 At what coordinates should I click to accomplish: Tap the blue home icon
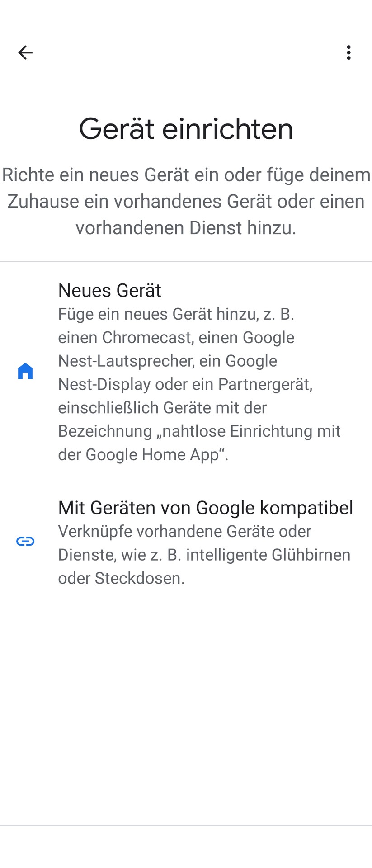point(25,371)
